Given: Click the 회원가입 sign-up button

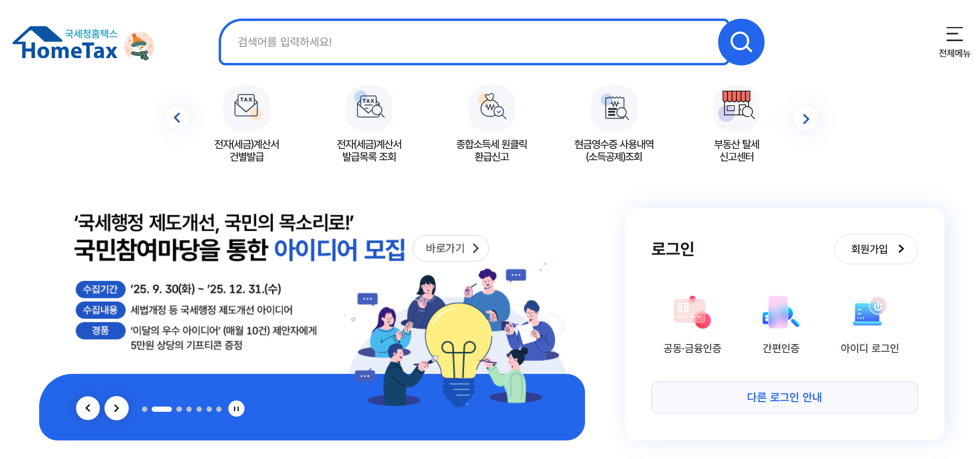Looking at the screenshot, I should point(876,249).
